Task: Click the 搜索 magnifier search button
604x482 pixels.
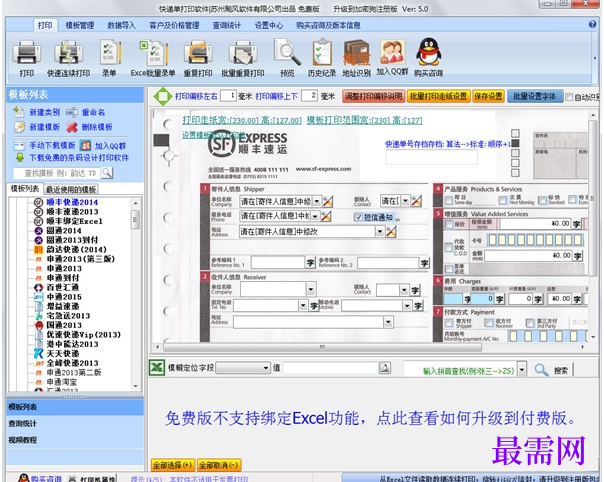Action: click(551, 370)
